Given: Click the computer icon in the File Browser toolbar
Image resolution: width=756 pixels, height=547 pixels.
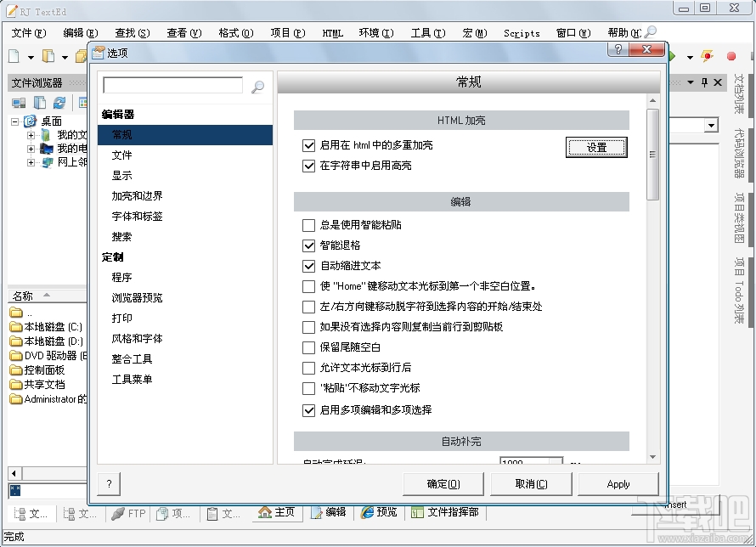Looking at the screenshot, I should tap(19, 102).
